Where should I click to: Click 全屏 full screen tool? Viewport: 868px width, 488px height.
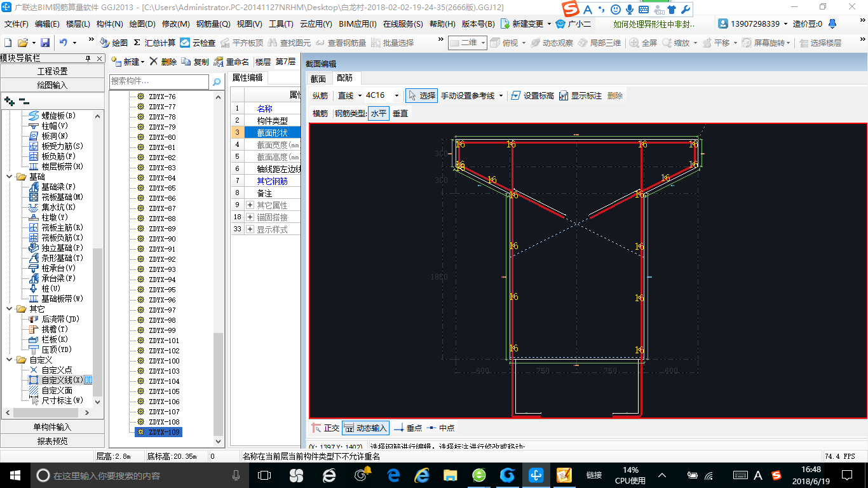tap(643, 43)
